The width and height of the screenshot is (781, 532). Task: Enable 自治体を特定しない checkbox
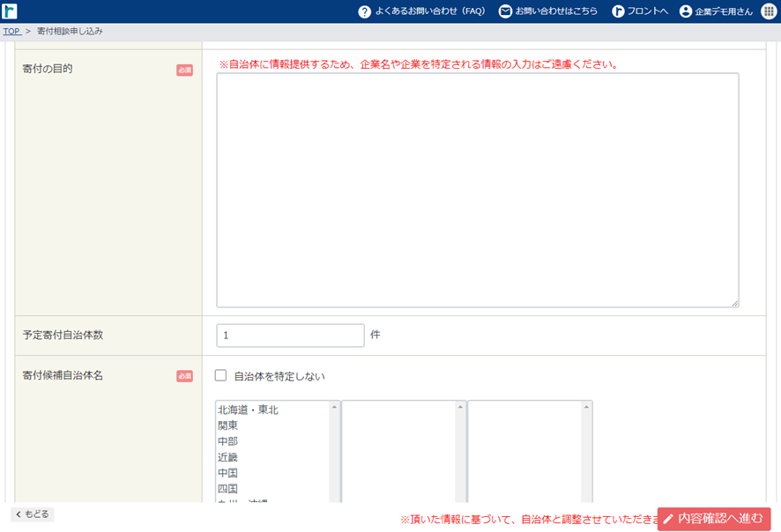click(221, 376)
